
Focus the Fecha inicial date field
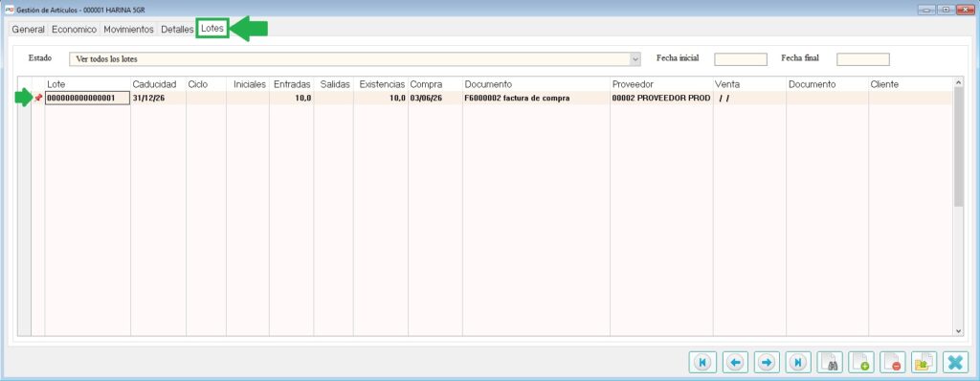(741, 59)
